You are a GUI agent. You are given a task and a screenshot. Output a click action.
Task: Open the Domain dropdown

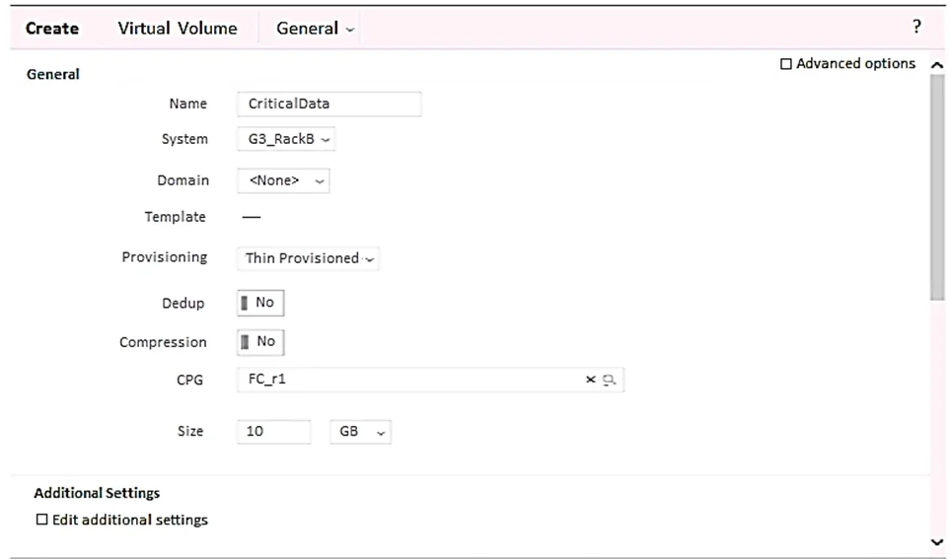click(x=283, y=180)
